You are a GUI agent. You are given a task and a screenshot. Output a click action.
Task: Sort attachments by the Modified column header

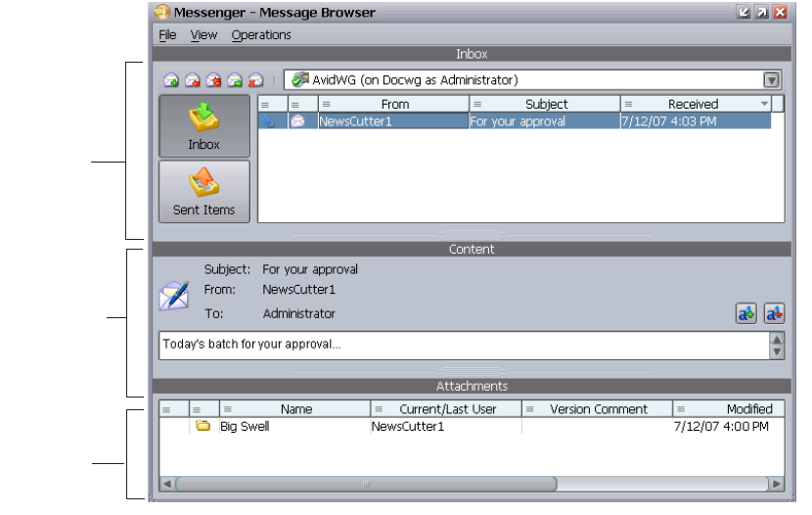[729, 409]
